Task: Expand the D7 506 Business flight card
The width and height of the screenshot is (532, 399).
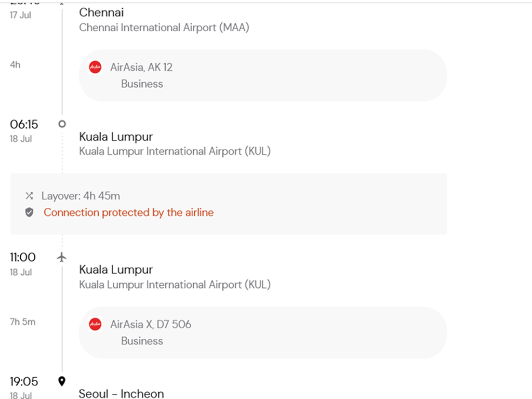Action: click(x=262, y=332)
